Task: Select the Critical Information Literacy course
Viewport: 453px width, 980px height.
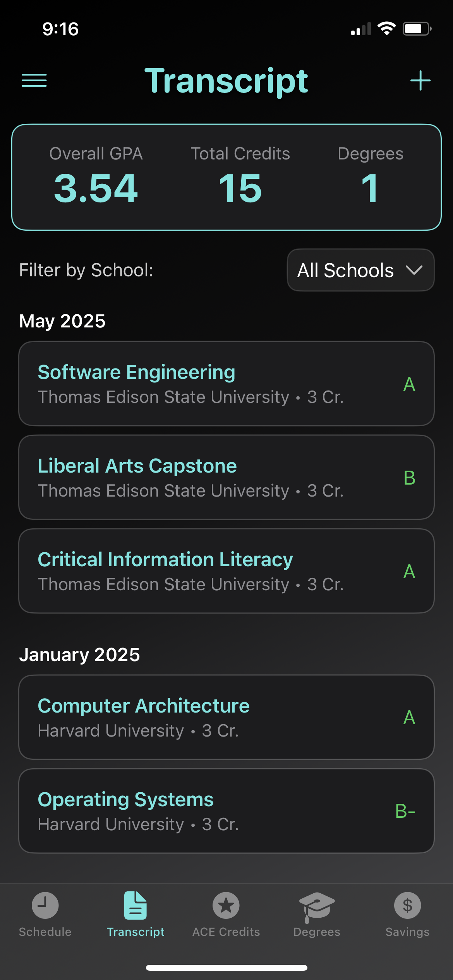Action: click(226, 571)
